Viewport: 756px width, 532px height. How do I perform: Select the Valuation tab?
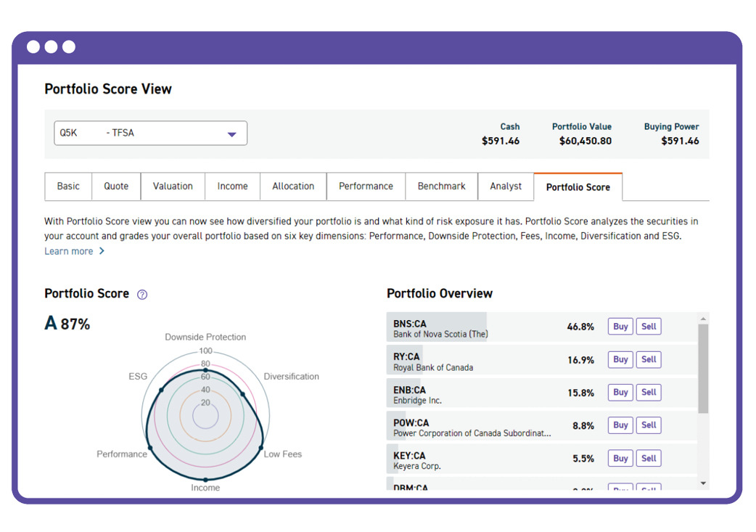pos(173,187)
